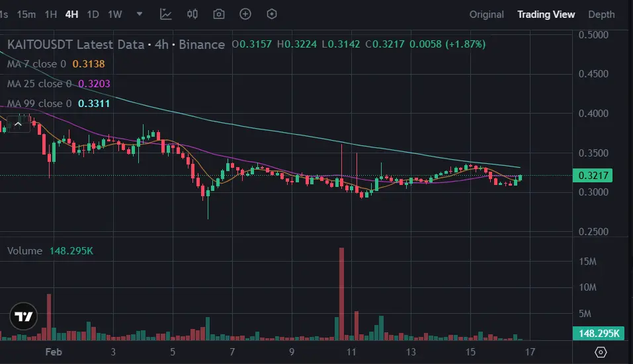Screen dimensions: 633x364
Task: Open candlestick chart style icon
Action: point(192,14)
